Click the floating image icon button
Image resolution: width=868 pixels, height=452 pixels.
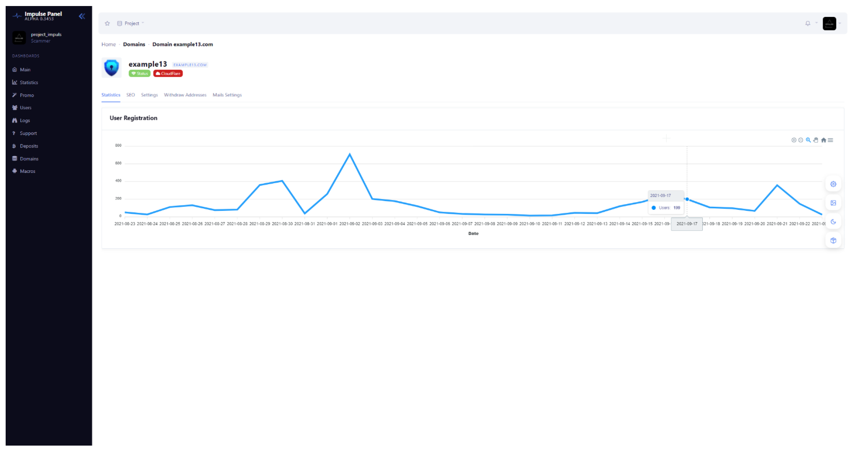833,203
